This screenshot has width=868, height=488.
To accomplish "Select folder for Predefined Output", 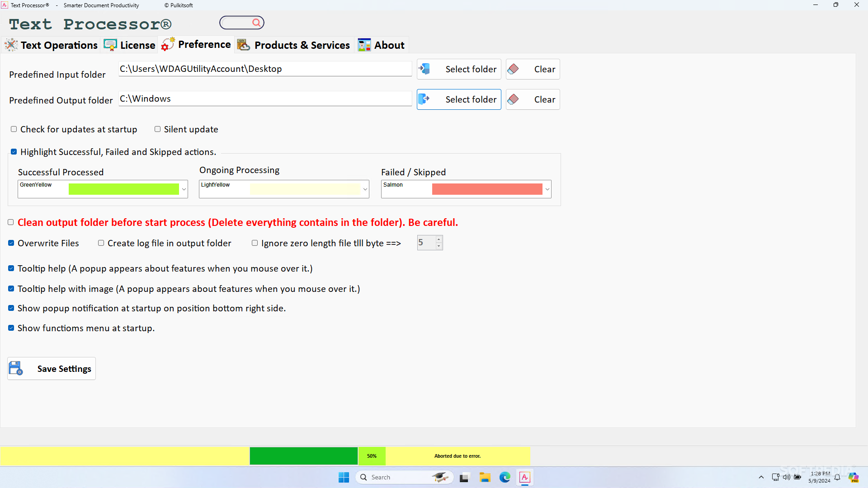I will click(459, 99).
